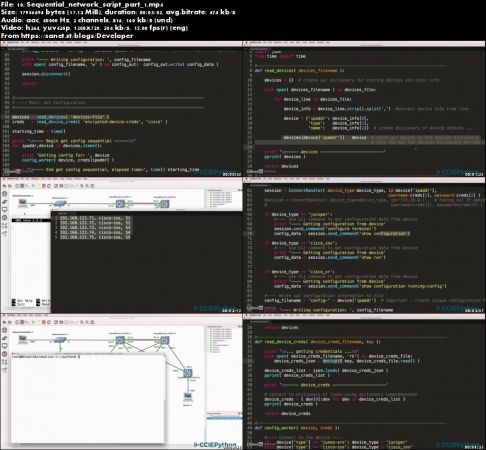Click the device row '192.168.122.73, cisco-ios, S3'
The height and width of the screenshot is (450, 486).
click(95, 227)
